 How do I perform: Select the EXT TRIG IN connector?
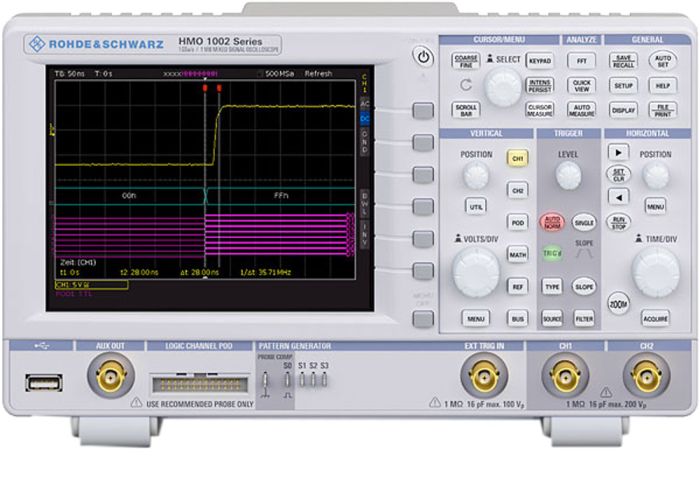pos(484,376)
